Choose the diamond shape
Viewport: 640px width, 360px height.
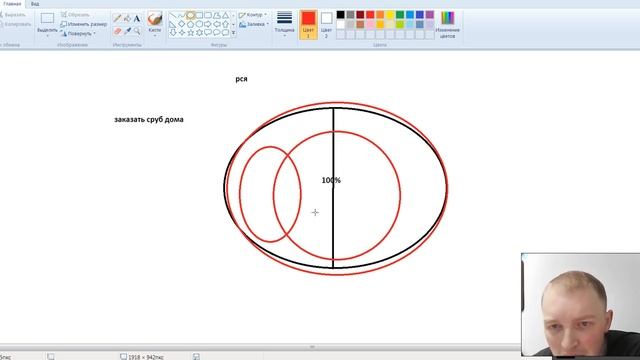coord(182,24)
